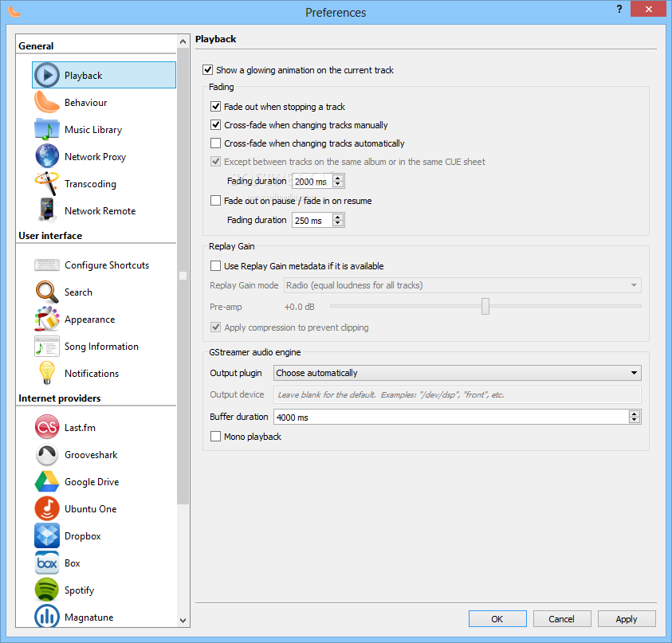Click the Google Drive triangle icon
The image size is (672, 643).
coord(47,481)
